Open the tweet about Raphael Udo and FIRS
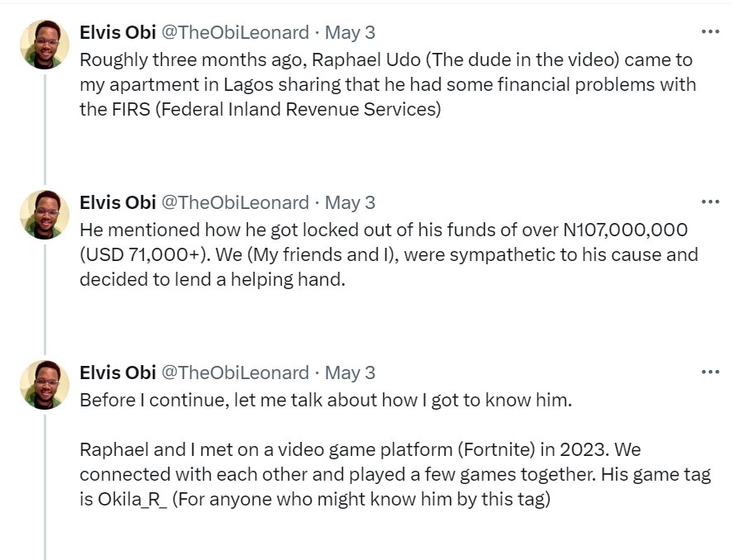The height and width of the screenshot is (560, 732). (387, 84)
